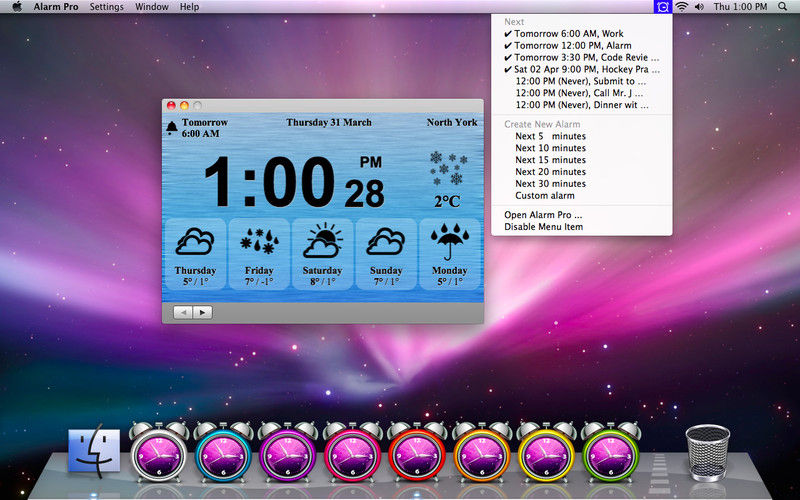Image resolution: width=800 pixels, height=500 pixels.
Task: Click the next (right arrow) button
Action: [x=203, y=312]
